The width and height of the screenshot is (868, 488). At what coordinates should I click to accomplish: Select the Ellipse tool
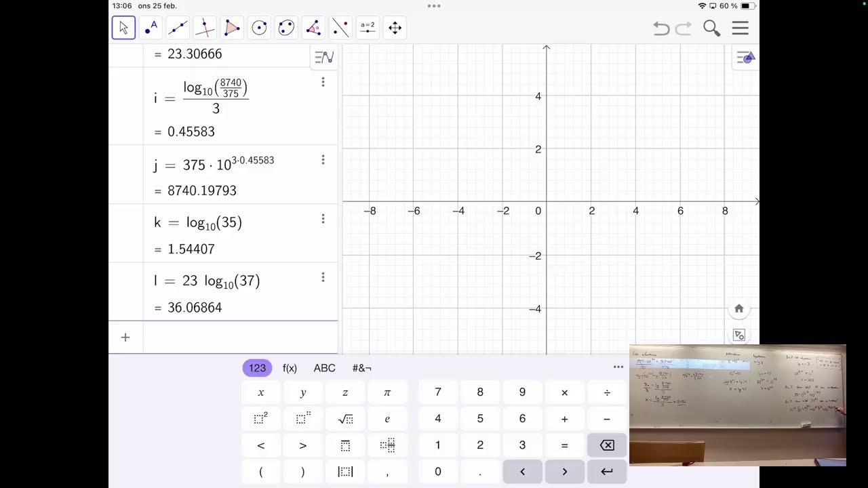[286, 28]
